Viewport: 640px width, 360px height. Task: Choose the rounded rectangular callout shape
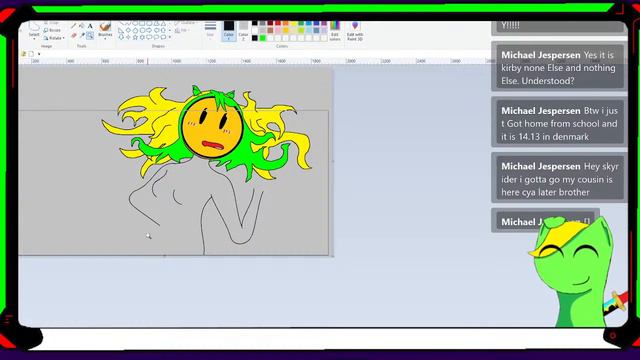pos(149,37)
